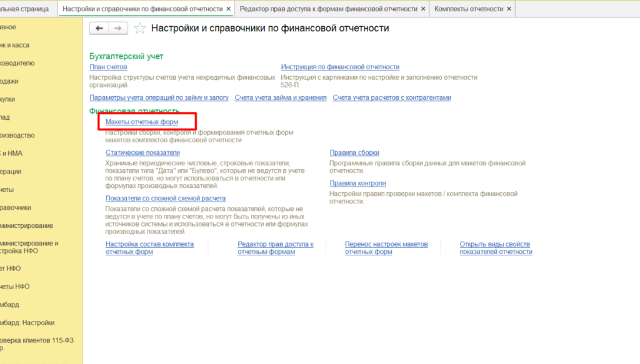Close the Настройки и справочники tab
This screenshot has width=640, height=364.
[228, 9]
